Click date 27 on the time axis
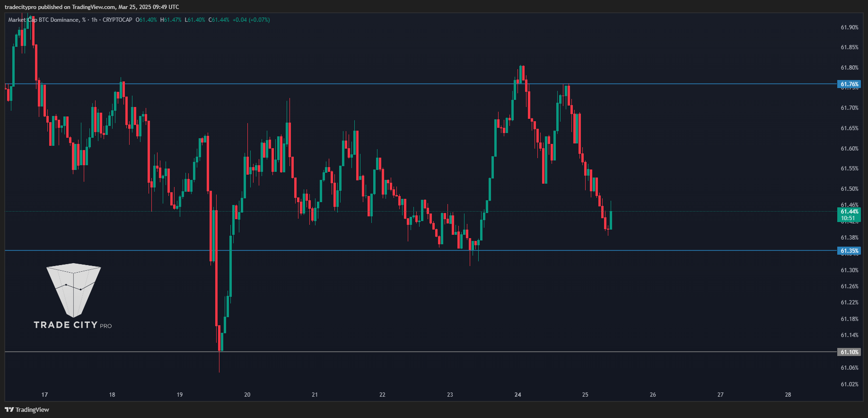The height and width of the screenshot is (418, 868). [x=721, y=395]
